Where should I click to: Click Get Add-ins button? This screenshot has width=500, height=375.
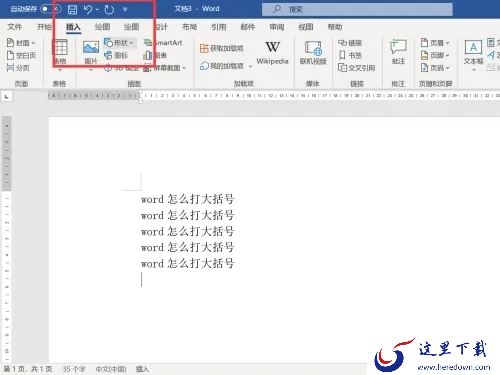(222, 48)
